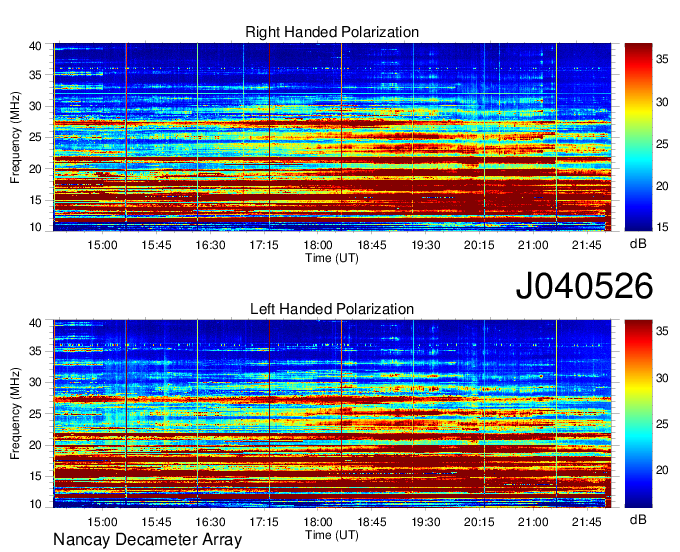Screen dimensions: 680x552
Task: Click the 21:00 time tick of Right Handed plot
Action: pyautogui.click(x=533, y=245)
